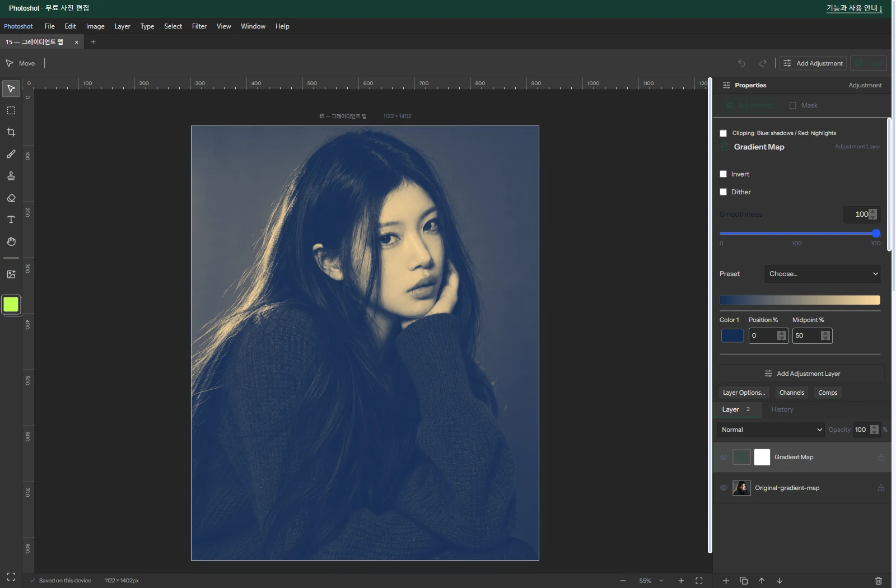Undo the last action
Viewport: 896px width, 588px height.
(x=741, y=63)
